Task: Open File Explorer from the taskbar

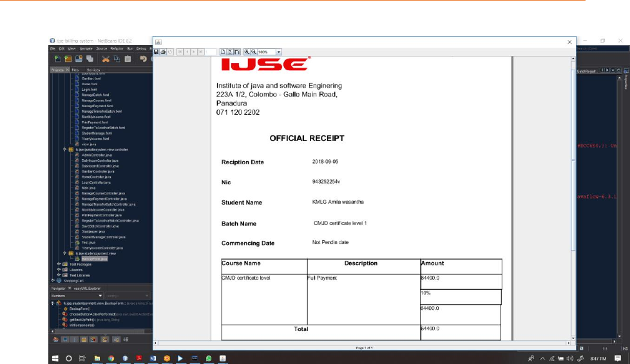Action: click(97, 358)
